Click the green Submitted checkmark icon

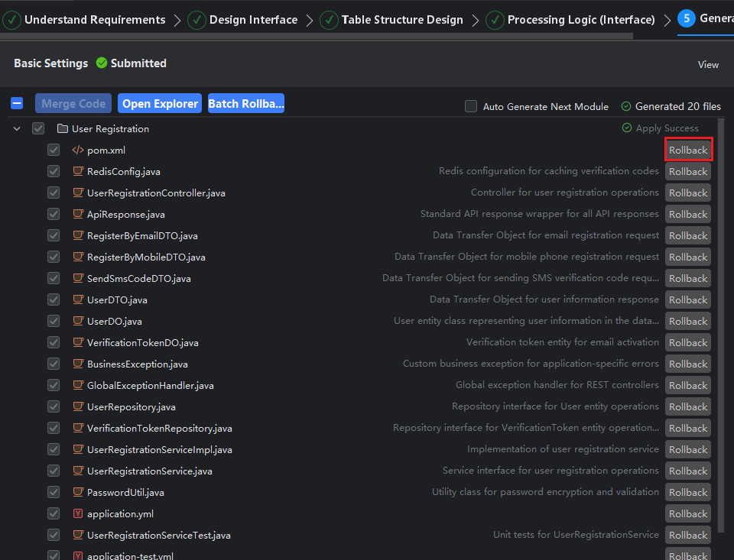[102, 63]
